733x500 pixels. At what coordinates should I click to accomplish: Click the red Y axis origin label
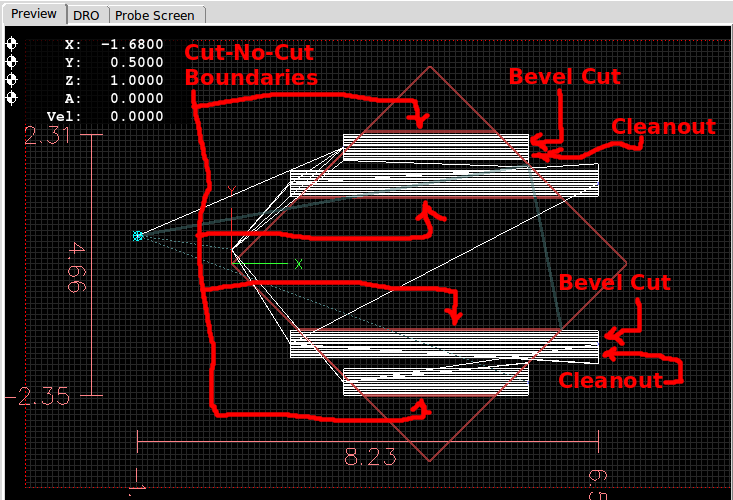(231, 189)
